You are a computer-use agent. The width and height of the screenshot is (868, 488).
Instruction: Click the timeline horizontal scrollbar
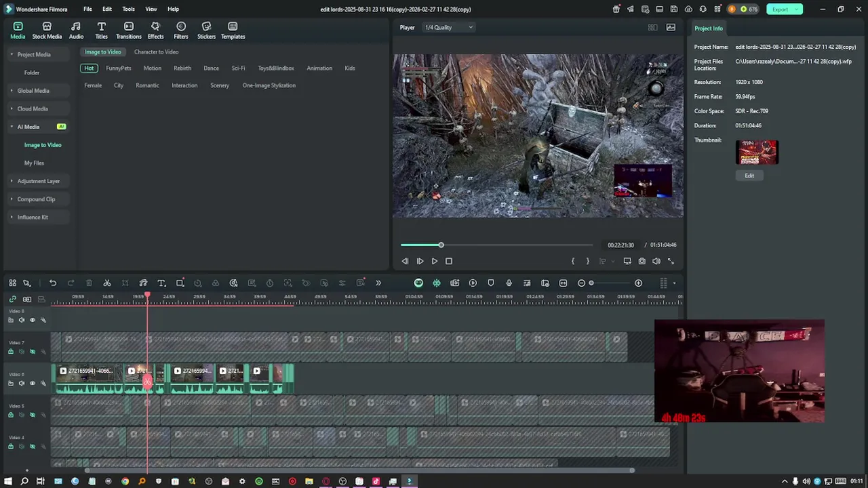pyautogui.click(x=360, y=470)
